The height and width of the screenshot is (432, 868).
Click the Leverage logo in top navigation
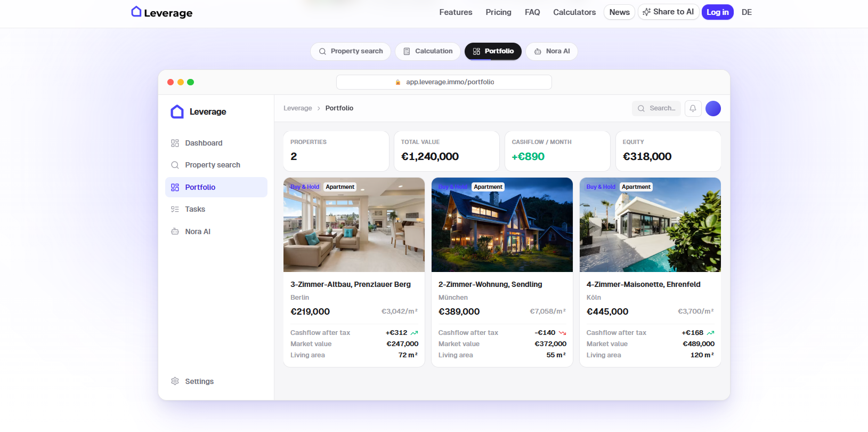(x=162, y=12)
